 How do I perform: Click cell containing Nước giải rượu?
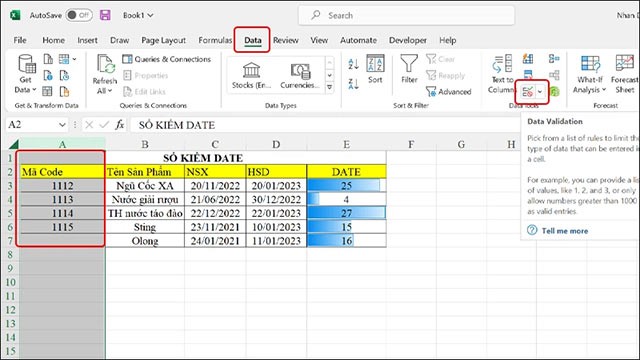coord(145,200)
